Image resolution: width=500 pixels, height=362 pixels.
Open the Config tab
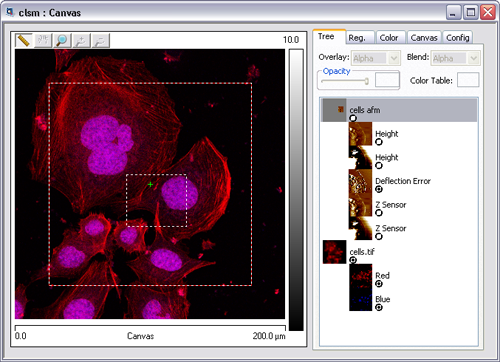click(x=458, y=38)
